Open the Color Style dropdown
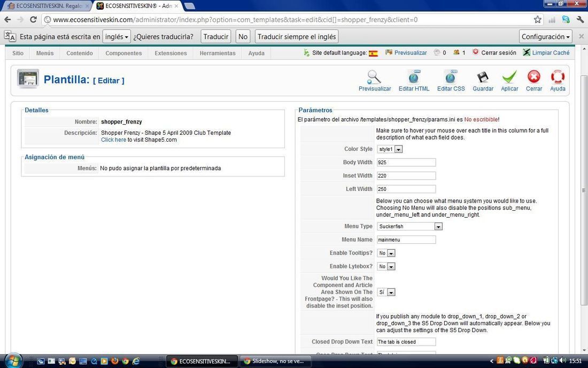588x368 pixels. point(390,149)
